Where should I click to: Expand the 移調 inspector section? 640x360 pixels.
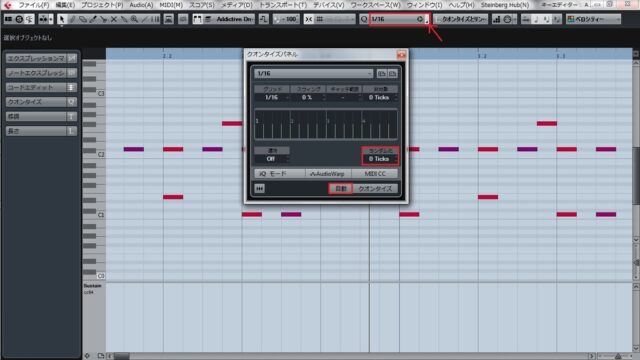click(x=41, y=116)
